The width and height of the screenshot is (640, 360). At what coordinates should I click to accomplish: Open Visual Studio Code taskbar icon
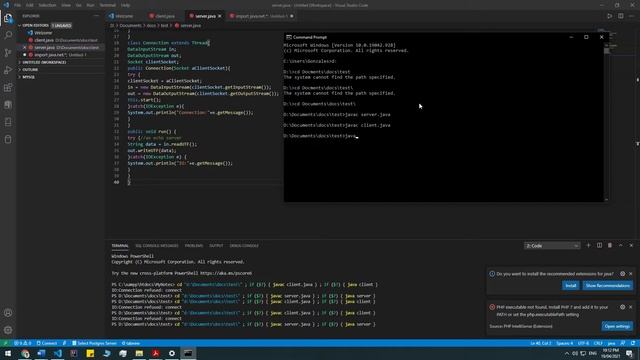(58, 353)
